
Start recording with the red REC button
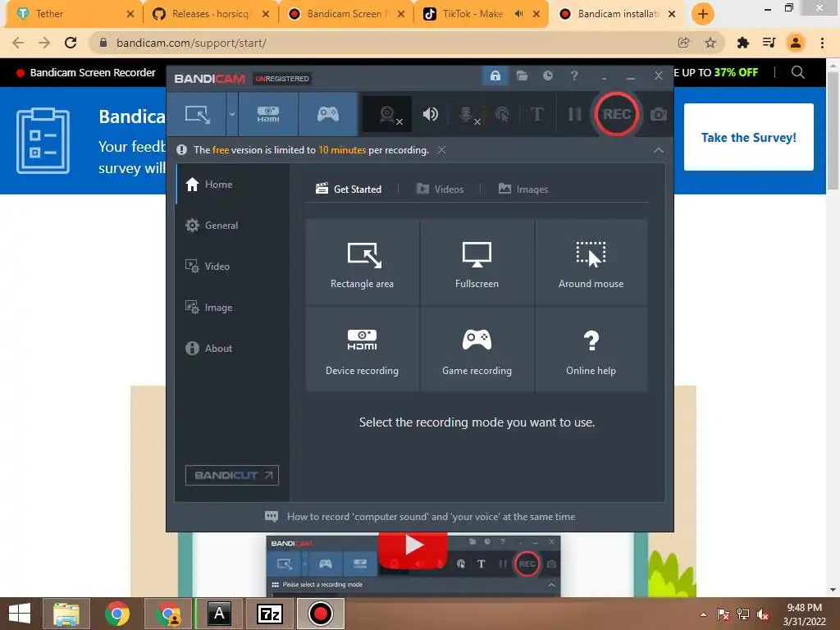click(x=617, y=114)
